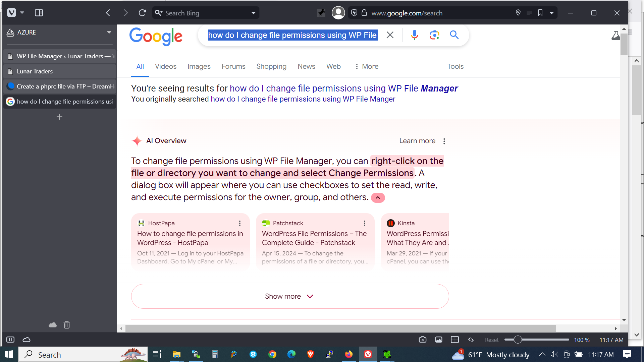Open search Tools

[455, 66]
